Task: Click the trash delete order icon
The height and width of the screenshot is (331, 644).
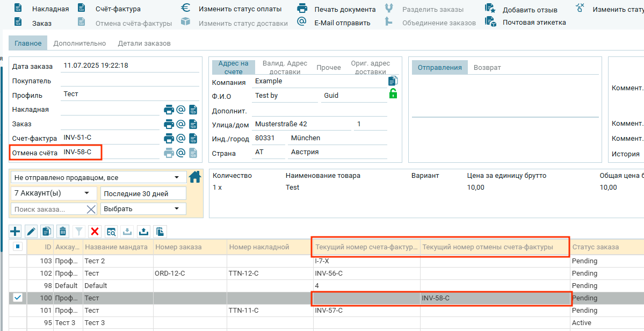Action: [x=63, y=232]
